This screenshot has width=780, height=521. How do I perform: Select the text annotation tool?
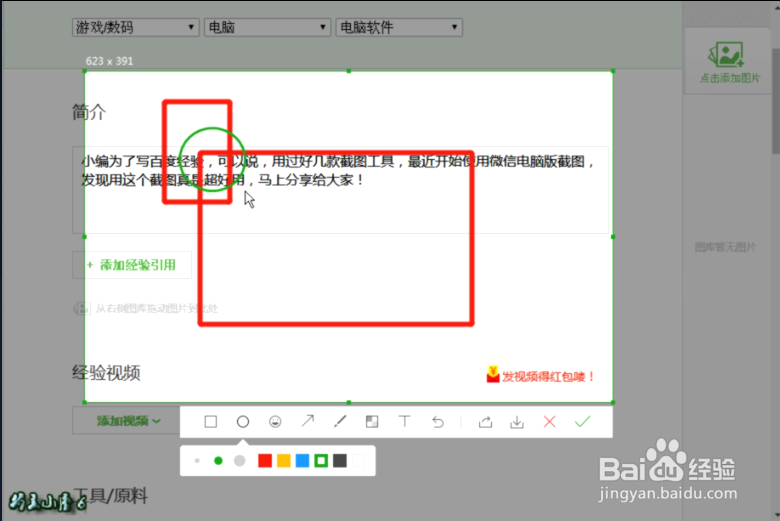(x=405, y=421)
